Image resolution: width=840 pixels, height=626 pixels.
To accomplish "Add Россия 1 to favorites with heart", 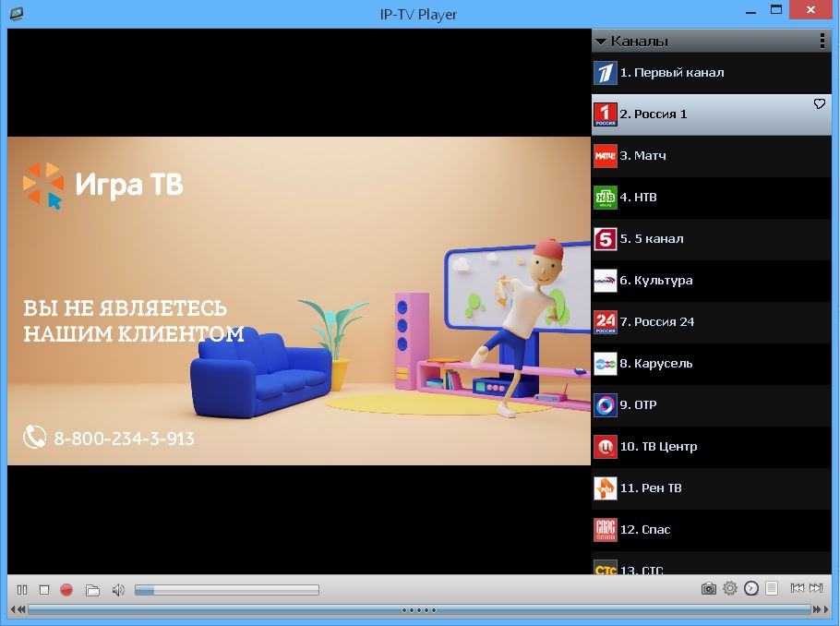I will 819,103.
